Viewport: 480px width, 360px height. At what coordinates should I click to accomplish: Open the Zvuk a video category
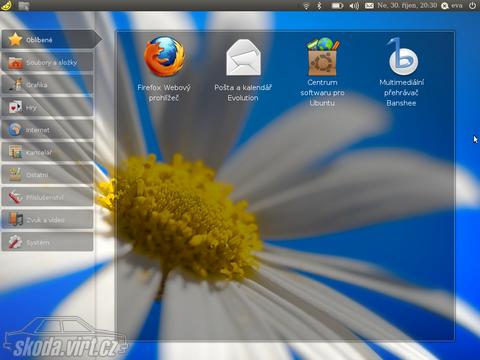coord(47,220)
